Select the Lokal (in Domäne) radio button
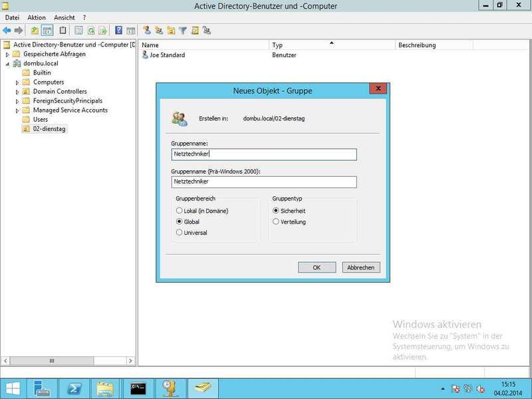 (179, 211)
